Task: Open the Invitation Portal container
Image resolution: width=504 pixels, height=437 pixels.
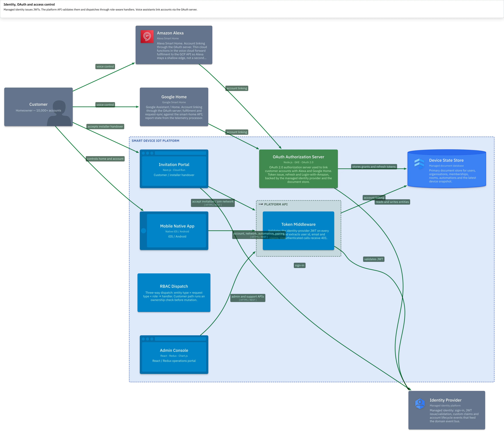Action: tap(174, 169)
